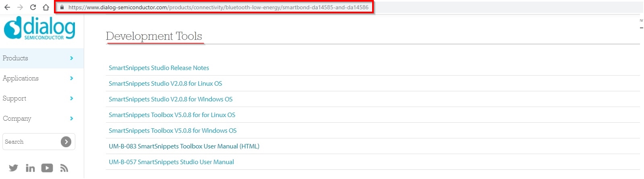Expand the Applications chevron in the sidebar
The image size is (644, 179).
[71, 78]
